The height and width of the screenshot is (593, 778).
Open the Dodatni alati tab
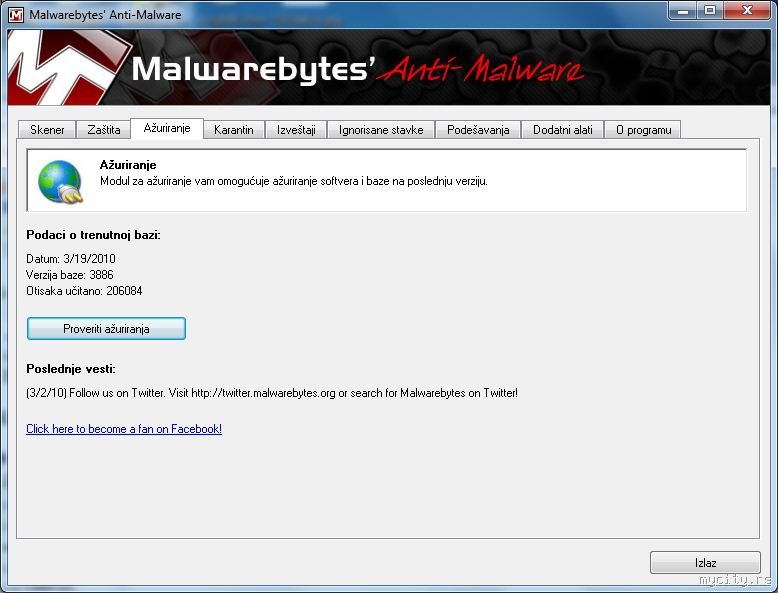[x=563, y=130]
